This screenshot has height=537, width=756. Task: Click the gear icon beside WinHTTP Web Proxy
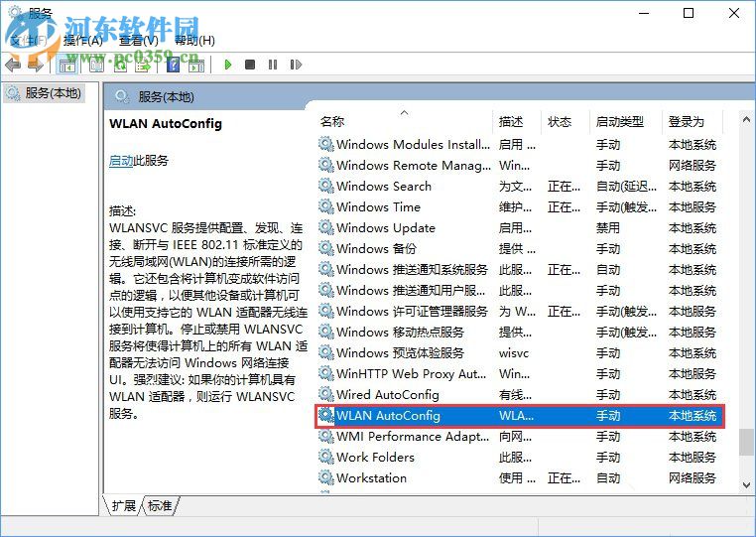click(326, 373)
